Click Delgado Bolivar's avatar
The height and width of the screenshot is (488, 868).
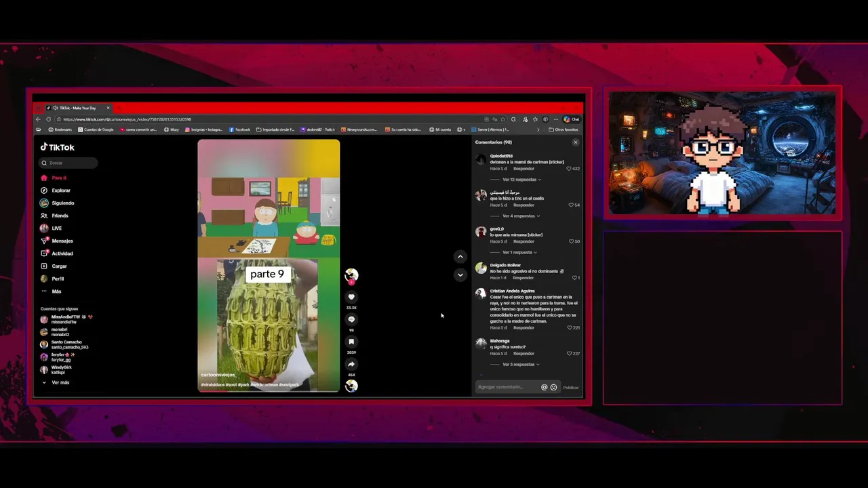tap(481, 268)
